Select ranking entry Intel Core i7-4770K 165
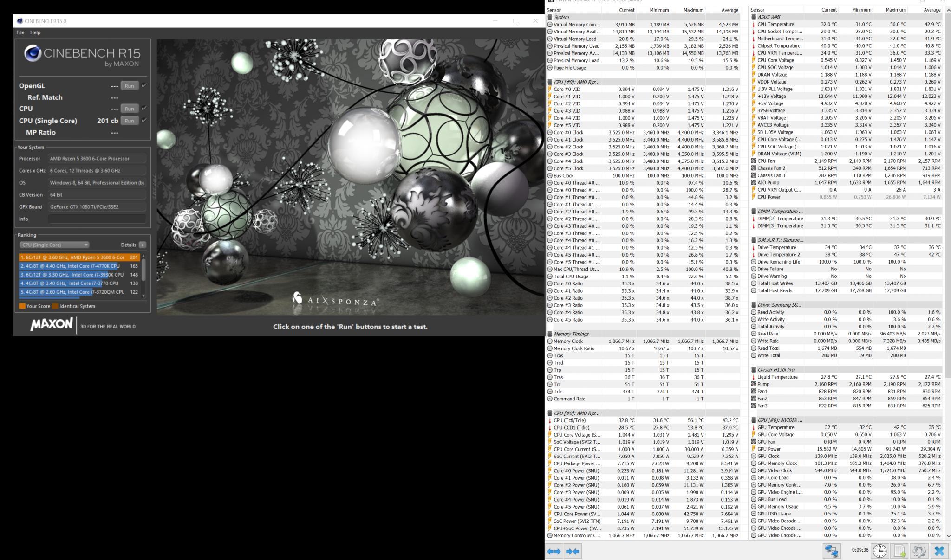The width and height of the screenshot is (951, 560). pyautogui.click(x=79, y=266)
